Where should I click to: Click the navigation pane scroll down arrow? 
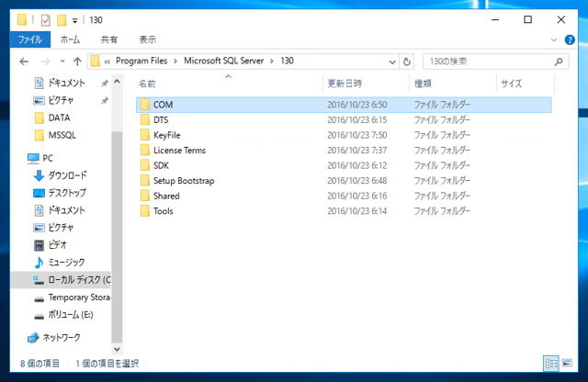click(x=117, y=349)
